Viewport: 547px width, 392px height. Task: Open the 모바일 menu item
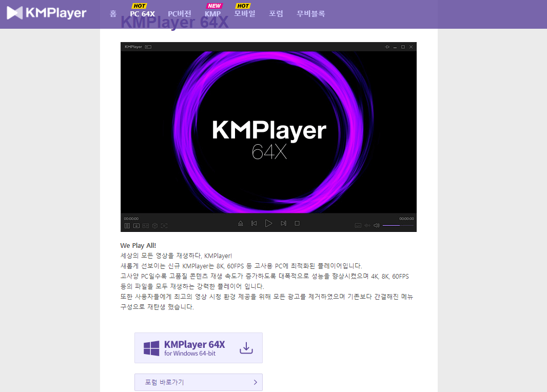tap(245, 14)
